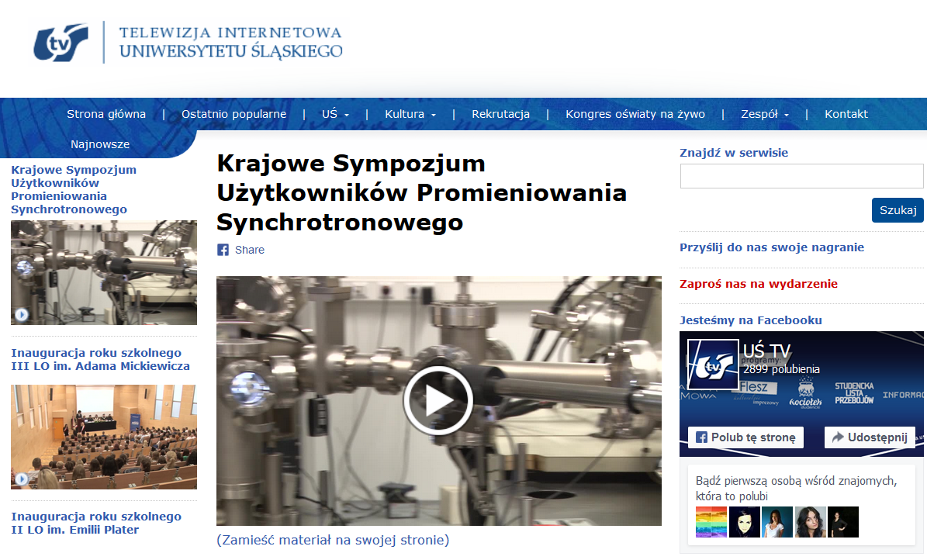The image size is (927, 560).
Task: Focus the Znajdź w serwisie search field
Action: tap(801, 176)
